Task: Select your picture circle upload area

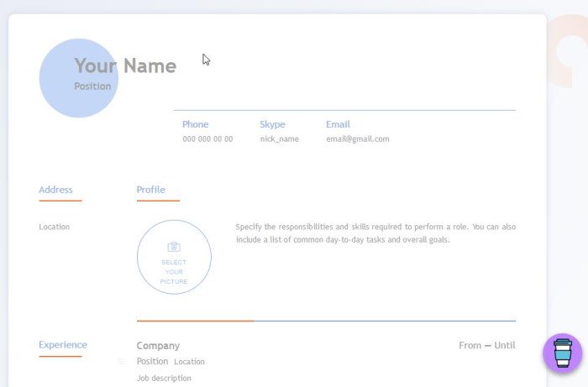Action: coord(174,257)
